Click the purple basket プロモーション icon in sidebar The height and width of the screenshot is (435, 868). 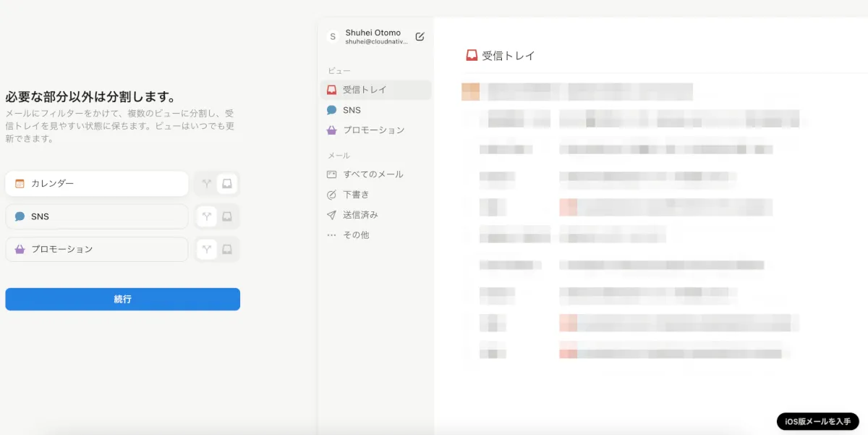click(x=332, y=130)
